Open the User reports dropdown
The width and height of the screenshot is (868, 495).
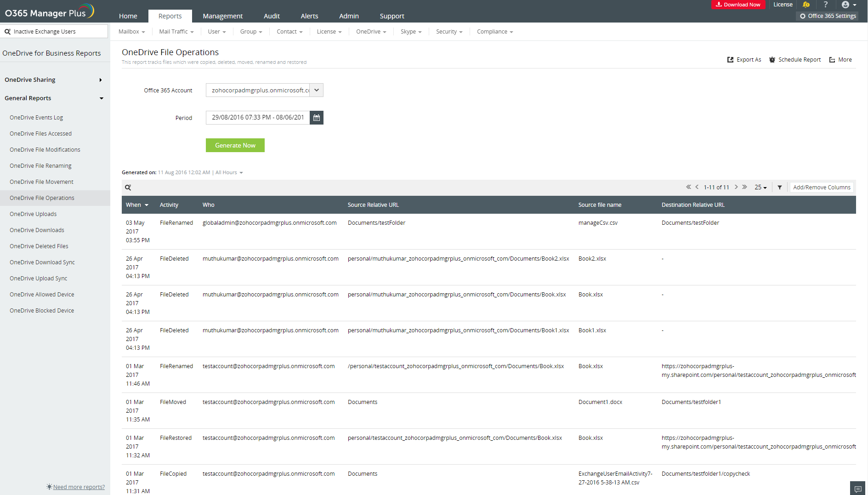(x=217, y=32)
